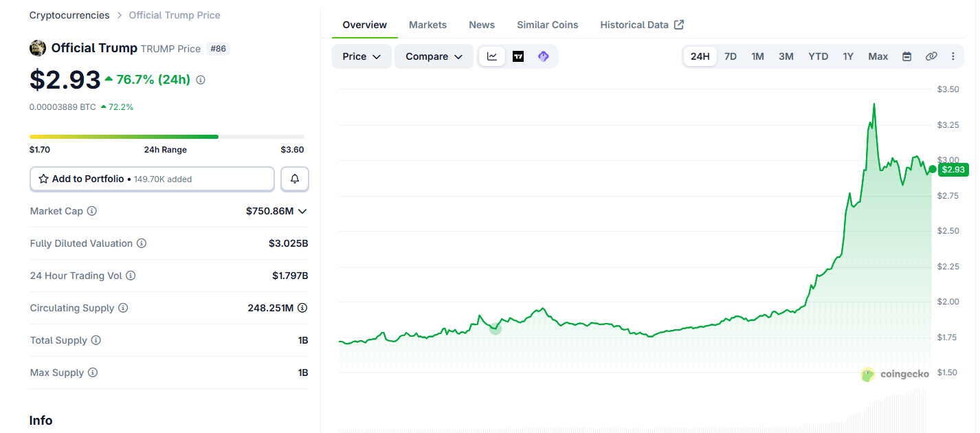
Task: Open the Price dropdown
Action: 361,56
